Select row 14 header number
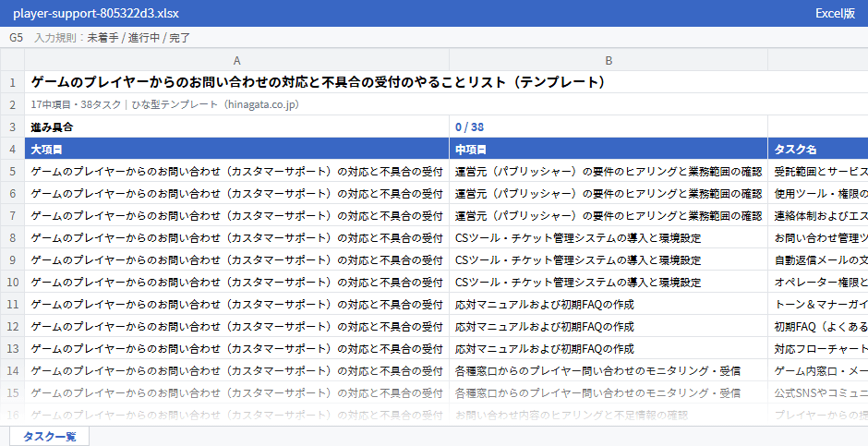Viewport: 868px width, 446px height. [12, 370]
